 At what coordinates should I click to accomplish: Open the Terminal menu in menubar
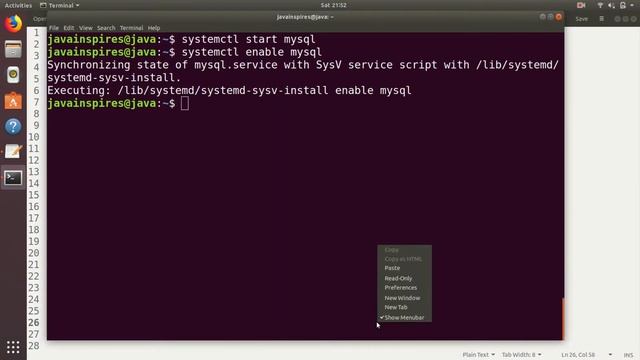click(131, 28)
